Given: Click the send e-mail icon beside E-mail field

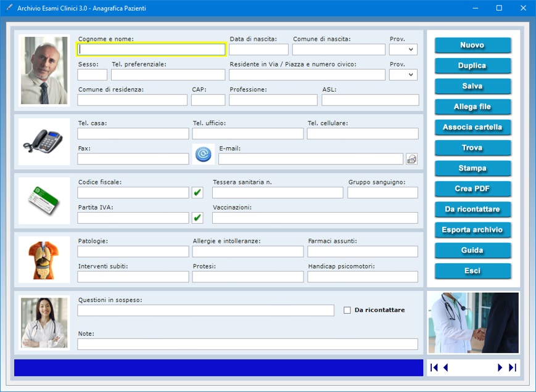Looking at the screenshot, I should pos(412,159).
